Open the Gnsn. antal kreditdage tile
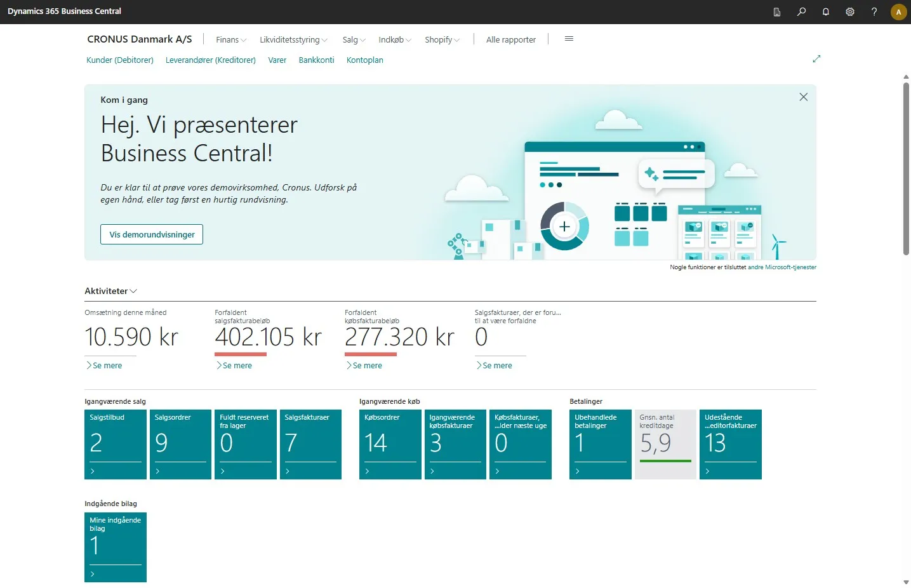The width and height of the screenshot is (911, 588). click(665, 444)
